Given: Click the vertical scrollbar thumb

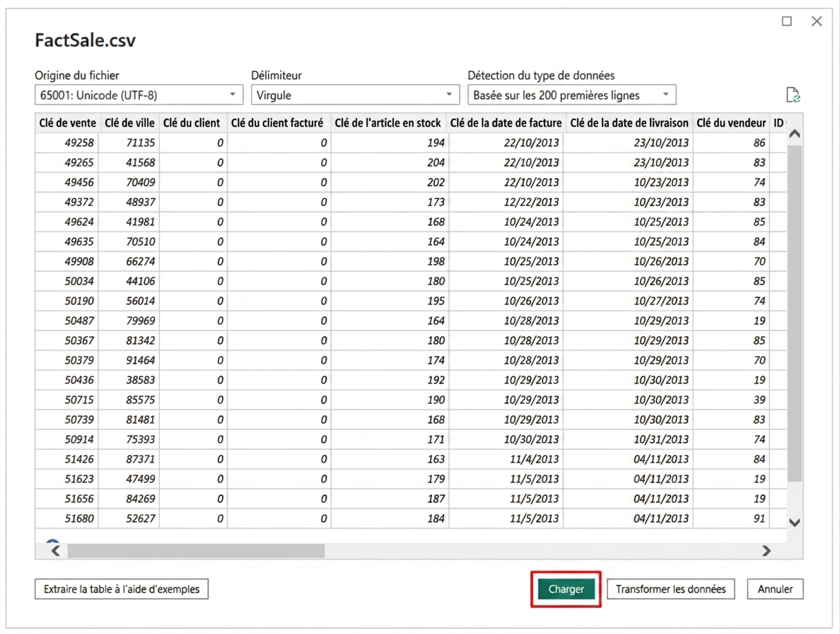Looking at the screenshot, I should (x=795, y=313).
